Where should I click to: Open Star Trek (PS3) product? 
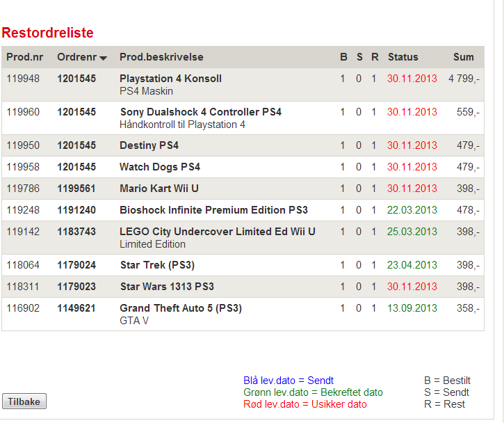(x=157, y=265)
